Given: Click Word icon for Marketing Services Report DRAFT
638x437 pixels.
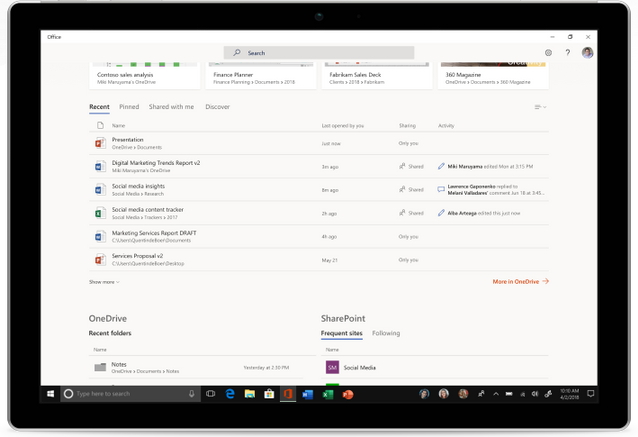Looking at the screenshot, I should 100,236.
